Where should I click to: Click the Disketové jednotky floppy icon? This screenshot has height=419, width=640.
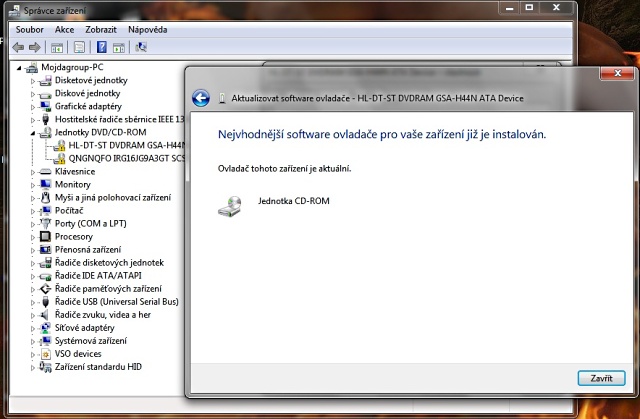[x=45, y=80]
